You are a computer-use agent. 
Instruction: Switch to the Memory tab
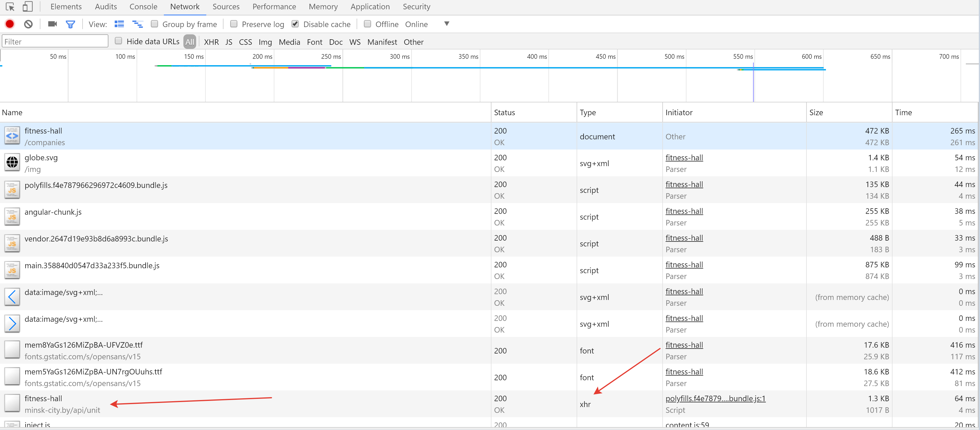tap(323, 7)
